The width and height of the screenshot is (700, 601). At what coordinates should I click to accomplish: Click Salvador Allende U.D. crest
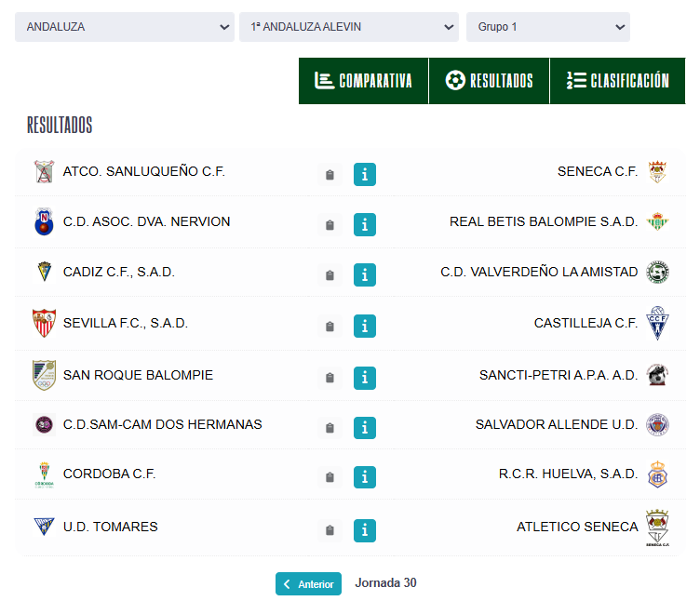[657, 424]
